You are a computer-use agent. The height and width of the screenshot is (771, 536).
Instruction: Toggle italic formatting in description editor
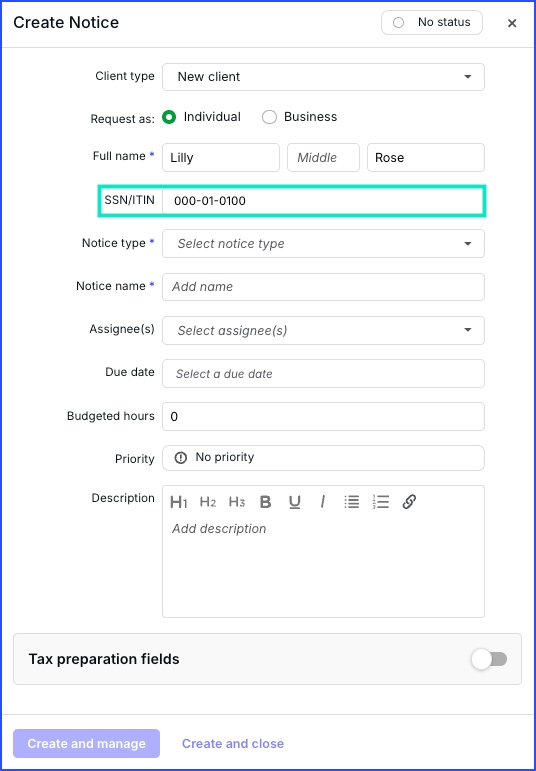(x=323, y=502)
